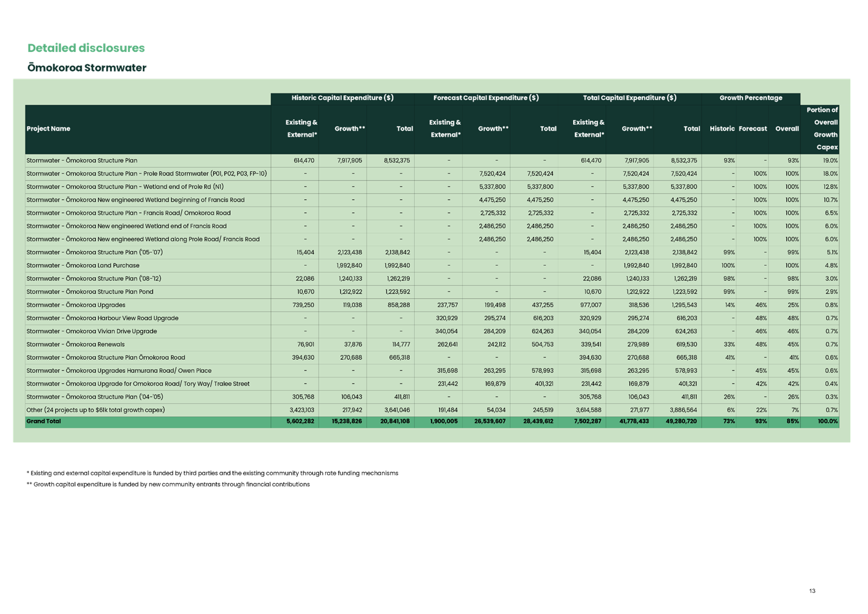
Task: Click the Other (24 projects) row label
Action: pos(95,410)
